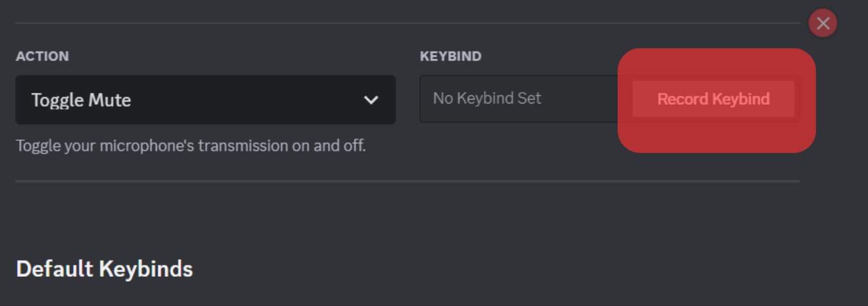The width and height of the screenshot is (868, 306).
Task: Click the KEYBIND column label
Action: [x=451, y=56]
